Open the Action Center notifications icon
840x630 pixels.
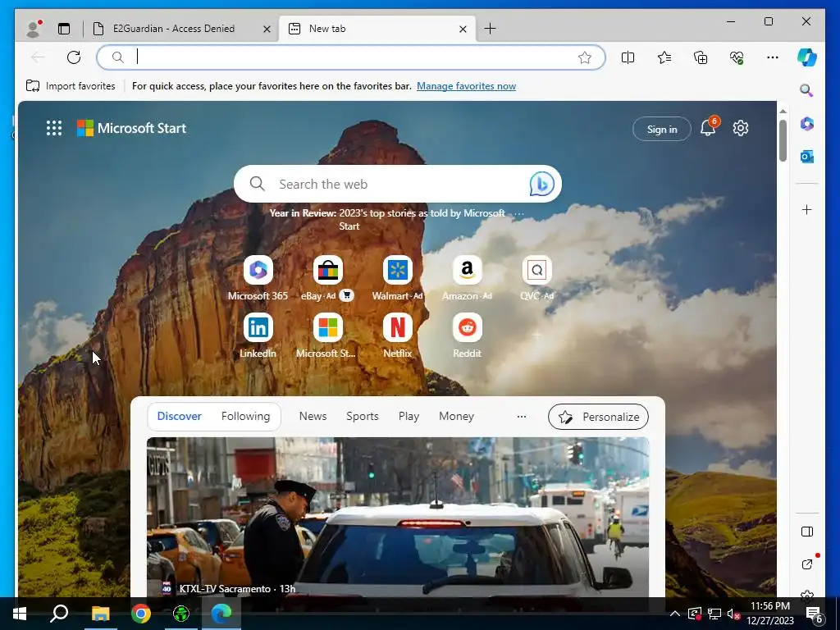pyautogui.click(x=815, y=614)
